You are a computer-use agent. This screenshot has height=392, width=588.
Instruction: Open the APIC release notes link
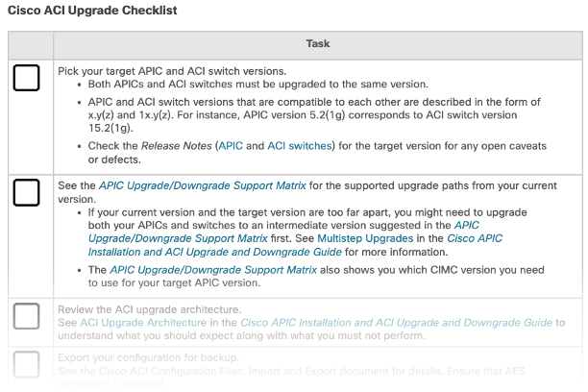click(x=231, y=146)
